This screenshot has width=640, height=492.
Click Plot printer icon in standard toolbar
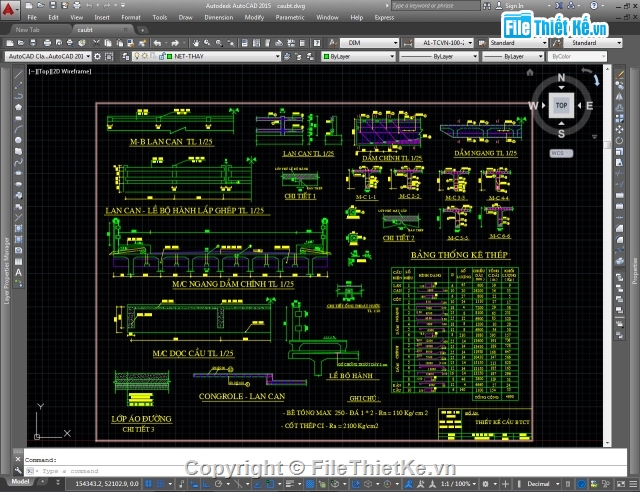click(x=47, y=42)
